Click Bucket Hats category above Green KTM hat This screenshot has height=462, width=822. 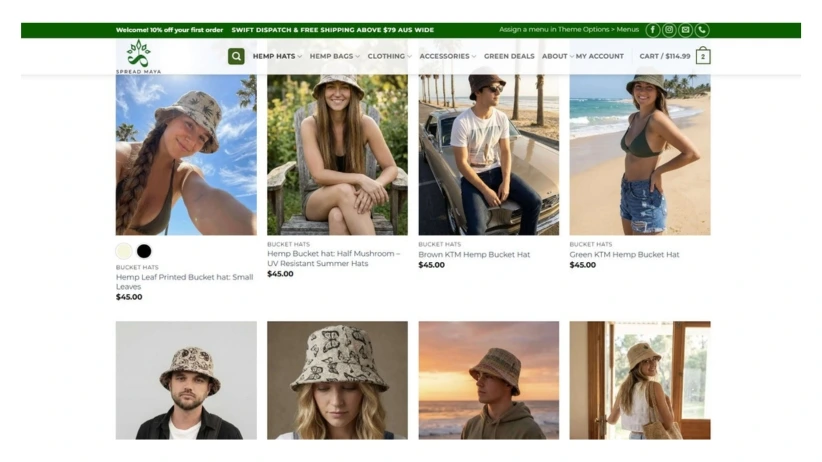point(591,244)
